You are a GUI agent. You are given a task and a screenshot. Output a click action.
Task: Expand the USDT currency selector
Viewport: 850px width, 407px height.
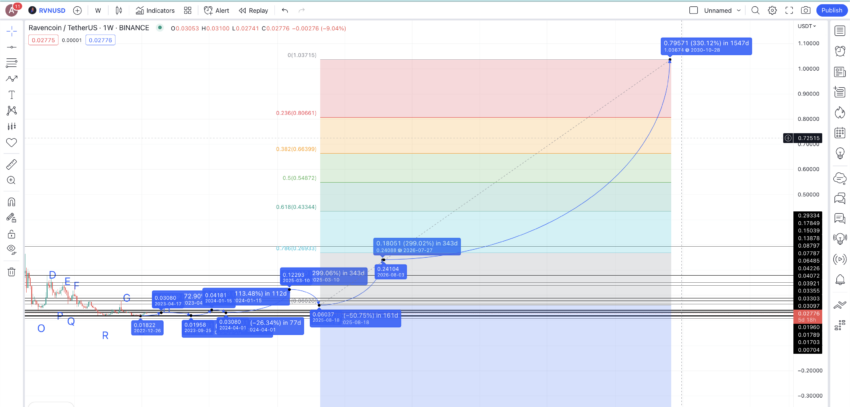pyautogui.click(x=806, y=26)
